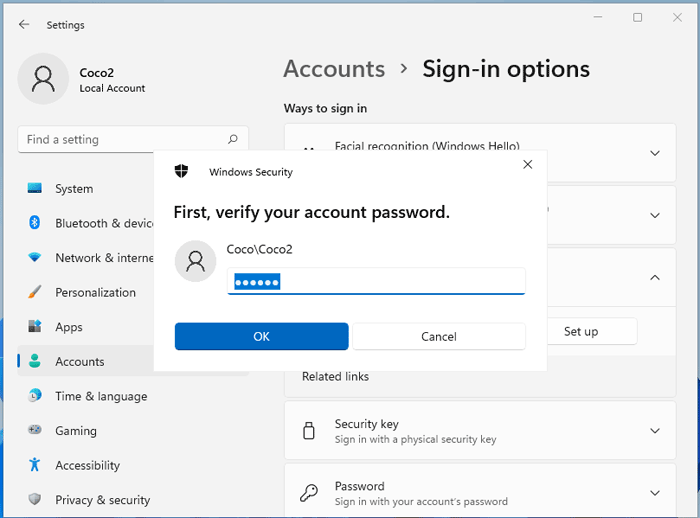Image resolution: width=700 pixels, height=518 pixels.
Task: Click the Find a setting search box
Action: [133, 139]
